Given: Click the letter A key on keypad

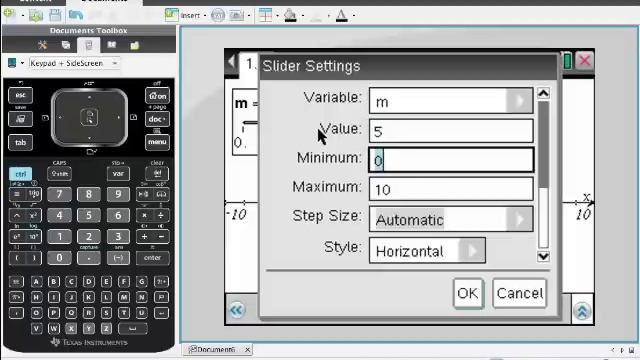Looking at the screenshot, I should (x=36, y=281).
